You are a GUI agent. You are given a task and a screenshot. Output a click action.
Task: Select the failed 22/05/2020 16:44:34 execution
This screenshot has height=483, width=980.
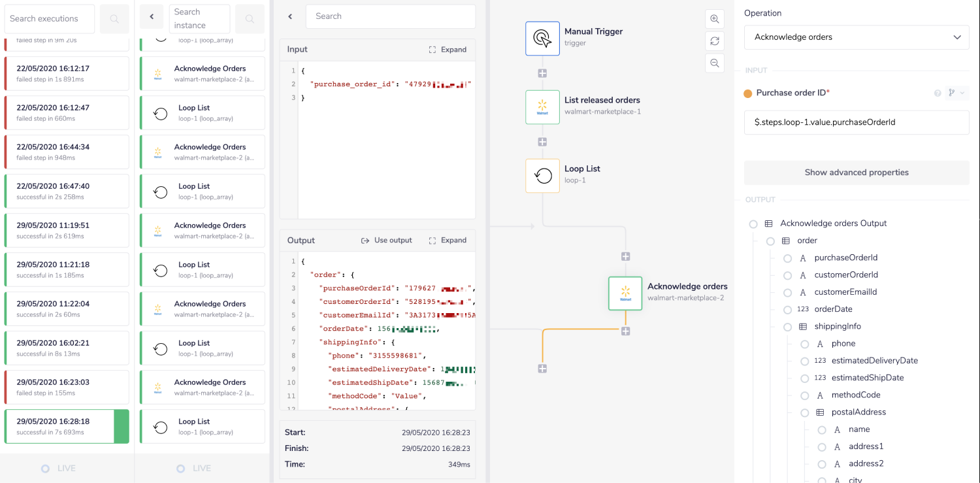click(67, 152)
